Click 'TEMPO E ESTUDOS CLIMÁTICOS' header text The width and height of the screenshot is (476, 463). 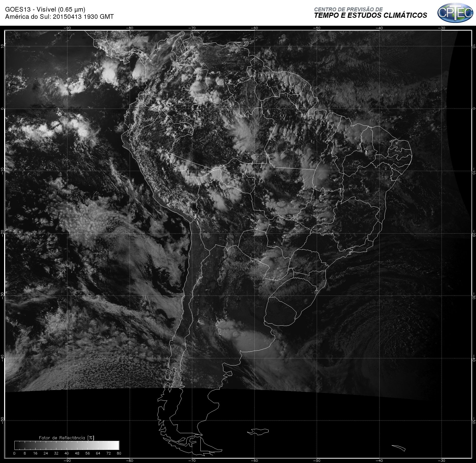(x=371, y=15)
